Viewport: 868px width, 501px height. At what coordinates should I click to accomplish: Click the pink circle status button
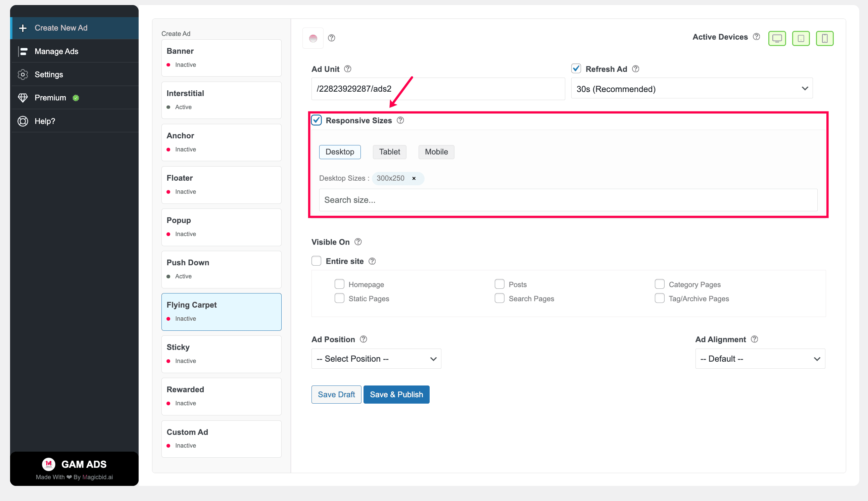313,38
